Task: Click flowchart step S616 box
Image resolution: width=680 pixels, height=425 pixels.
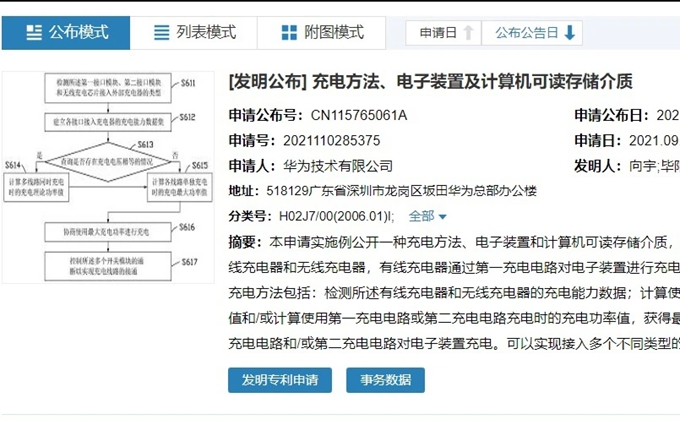Action: click(108, 232)
